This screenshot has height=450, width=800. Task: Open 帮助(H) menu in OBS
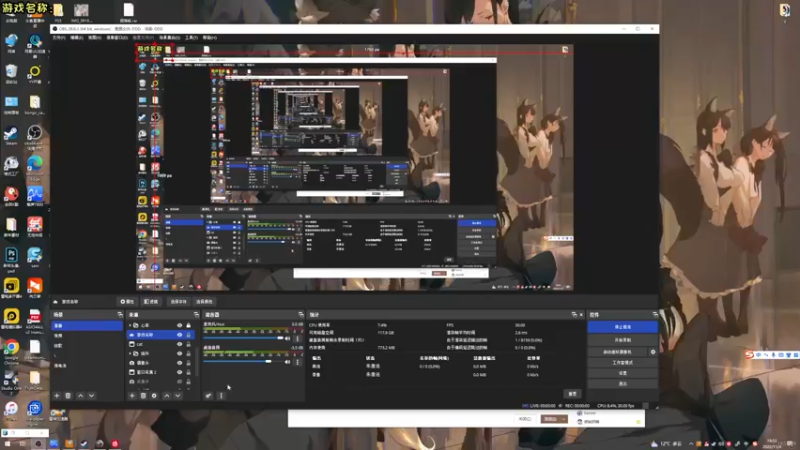210,38
